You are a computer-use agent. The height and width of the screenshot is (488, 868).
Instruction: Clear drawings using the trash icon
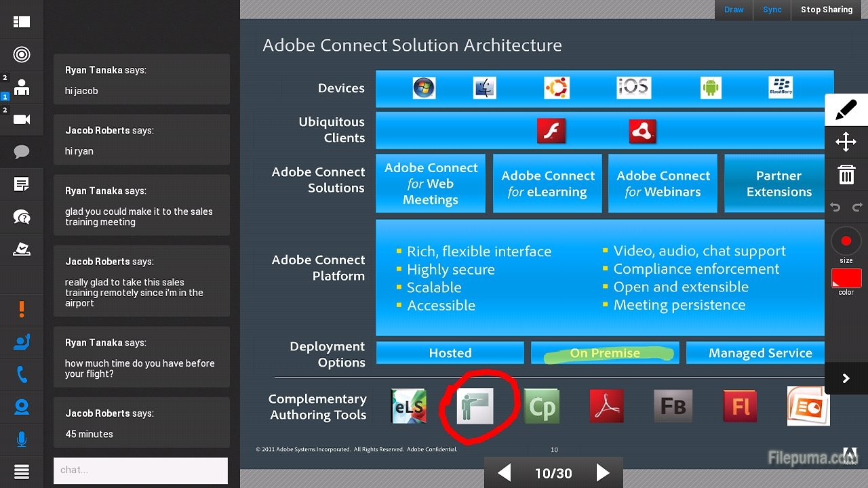(x=846, y=174)
